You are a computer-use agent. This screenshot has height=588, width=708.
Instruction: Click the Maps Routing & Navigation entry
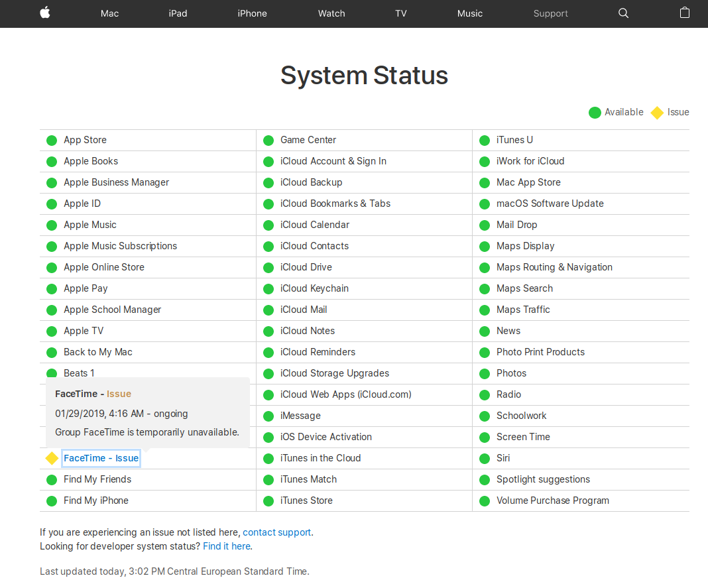click(554, 267)
